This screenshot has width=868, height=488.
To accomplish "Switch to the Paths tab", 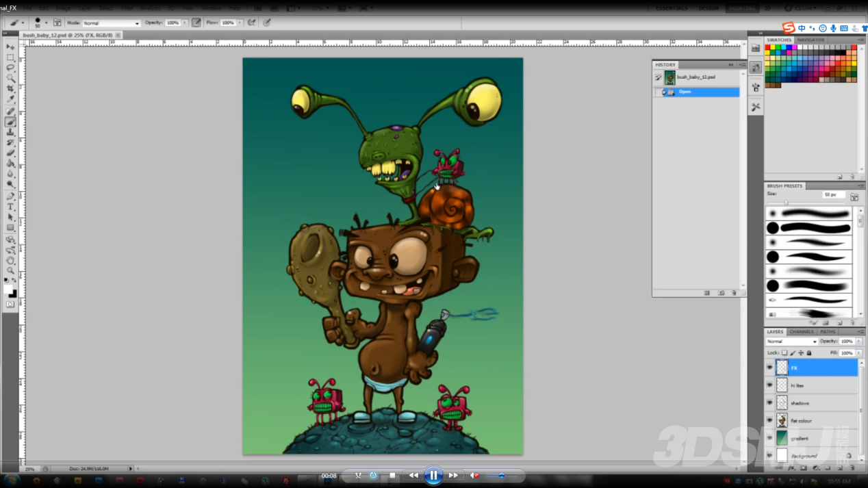I will click(828, 332).
